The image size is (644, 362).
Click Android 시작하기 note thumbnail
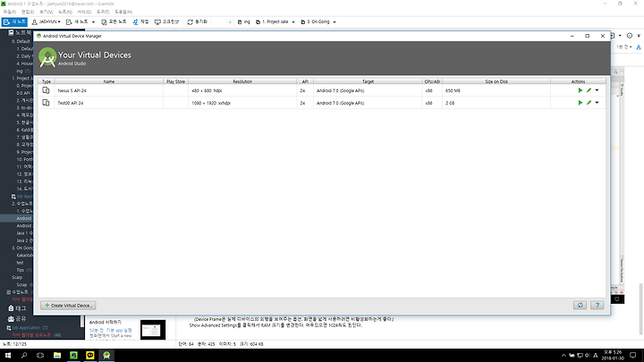pyautogui.click(x=153, y=330)
